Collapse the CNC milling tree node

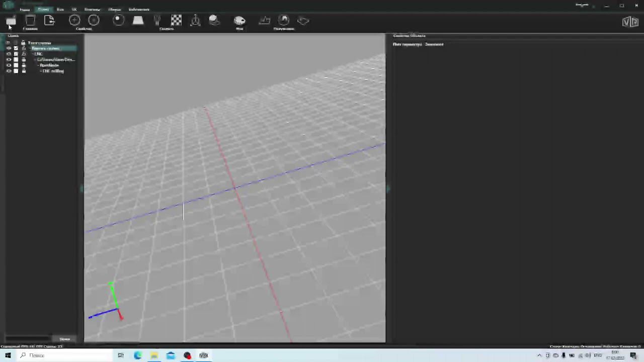pyautogui.click(x=41, y=71)
